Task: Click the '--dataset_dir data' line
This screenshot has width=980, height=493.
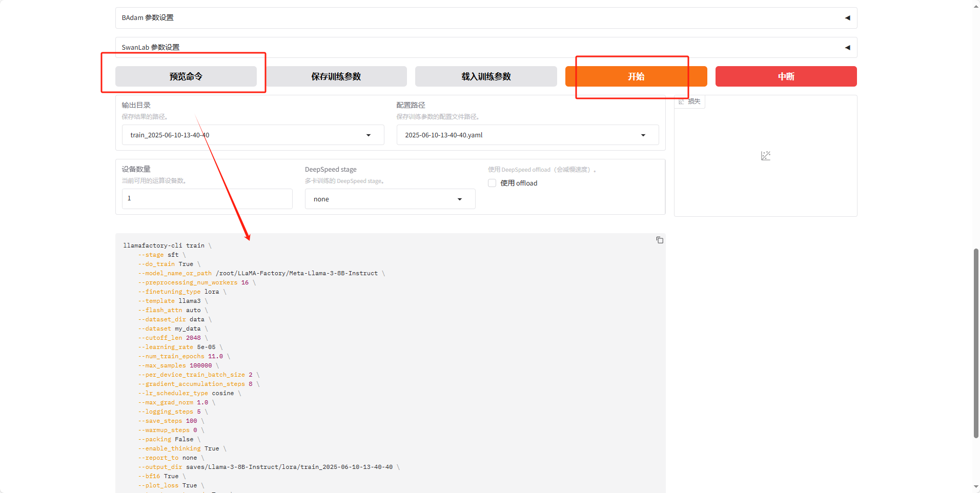Action: click(175, 319)
